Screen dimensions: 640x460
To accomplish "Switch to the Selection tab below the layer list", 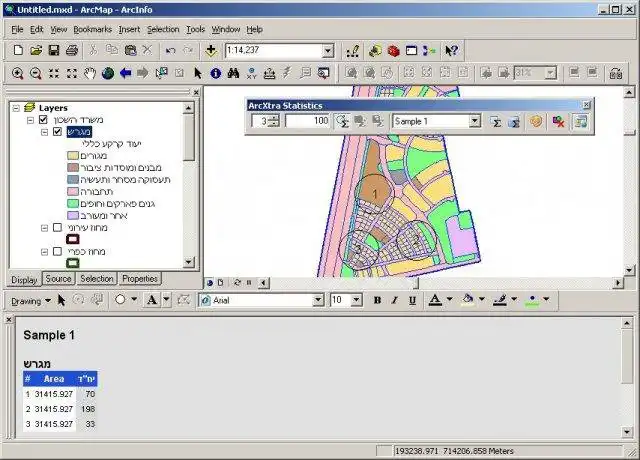I will 97,279.
